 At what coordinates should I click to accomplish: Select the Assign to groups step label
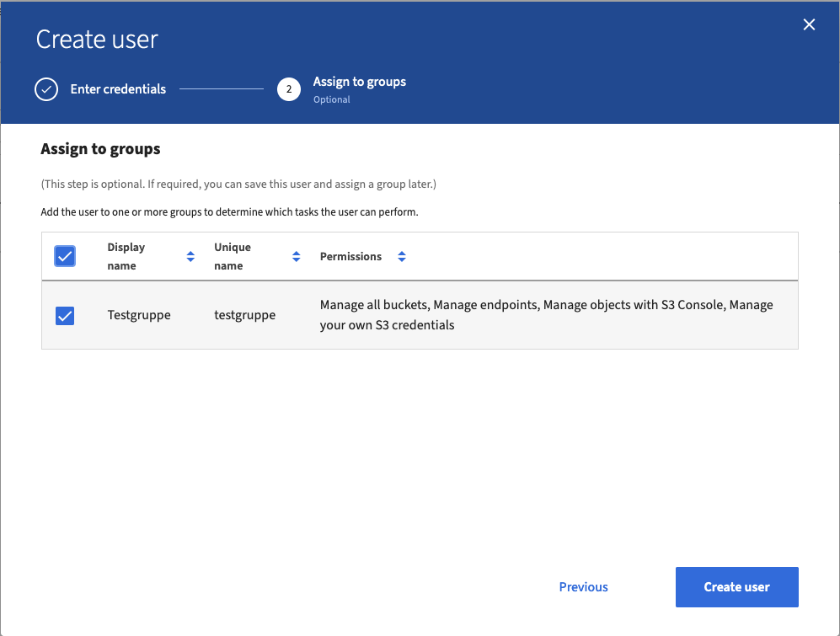pyautogui.click(x=360, y=82)
